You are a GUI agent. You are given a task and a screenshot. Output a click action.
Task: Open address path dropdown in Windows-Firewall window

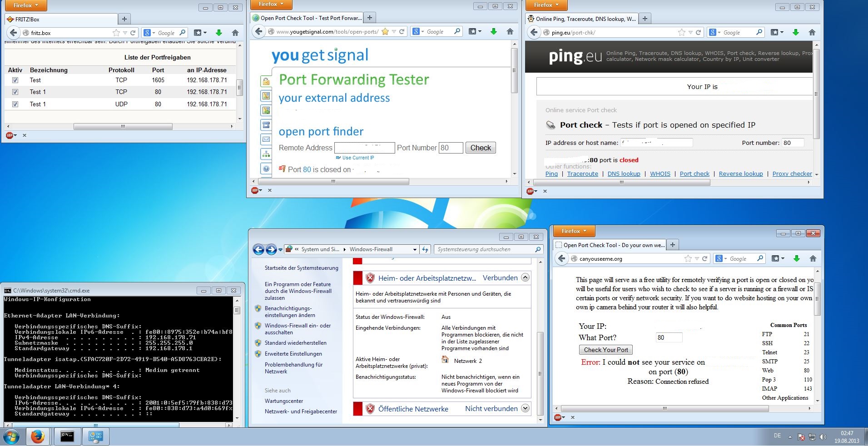pos(414,249)
